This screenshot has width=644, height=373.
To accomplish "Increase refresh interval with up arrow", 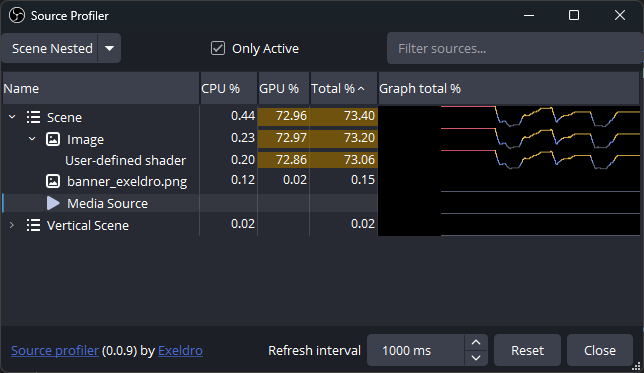I will click(476, 342).
